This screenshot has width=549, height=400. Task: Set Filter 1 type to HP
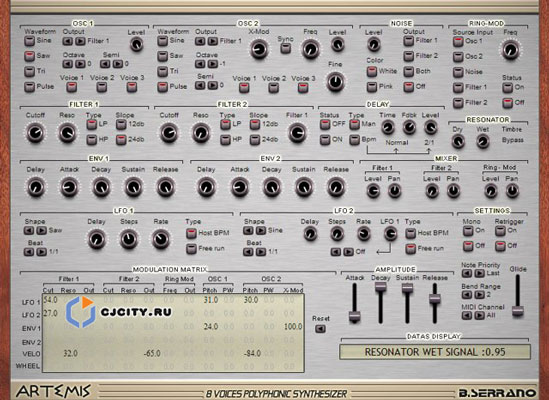[92, 140]
